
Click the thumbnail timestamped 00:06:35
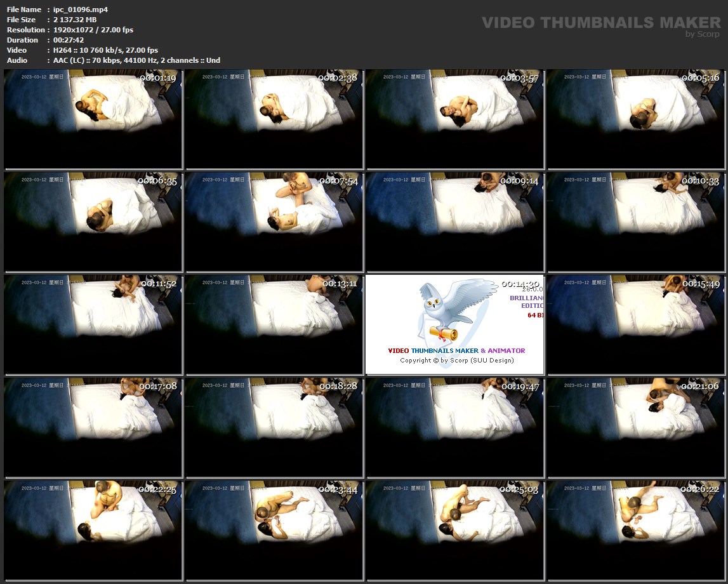click(93, 222)
